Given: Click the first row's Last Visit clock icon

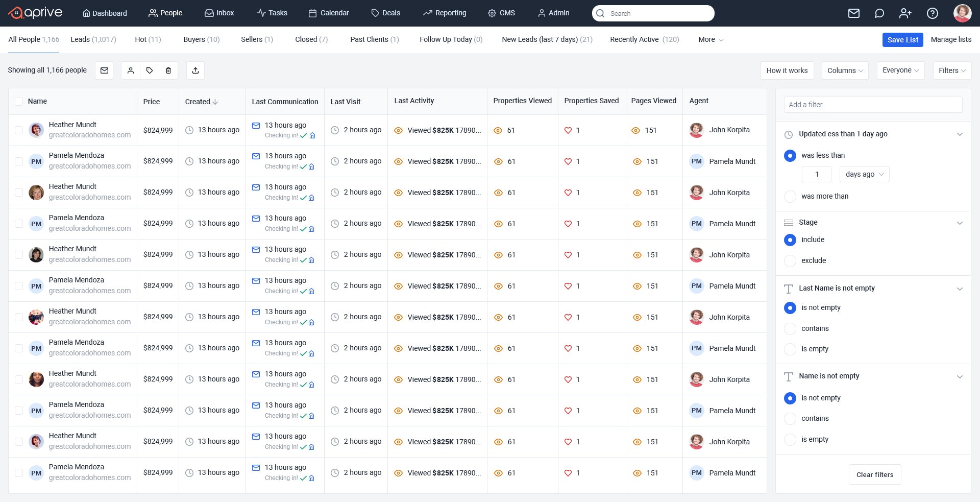Looking at the screenshot, I should [x=335, y=130].
